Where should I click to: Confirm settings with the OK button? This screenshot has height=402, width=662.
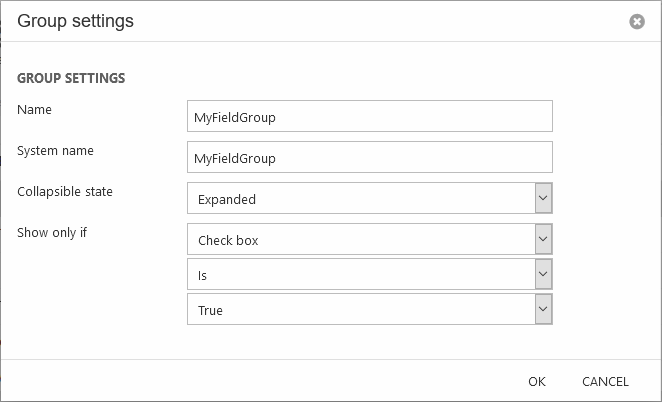click(537, 381)
